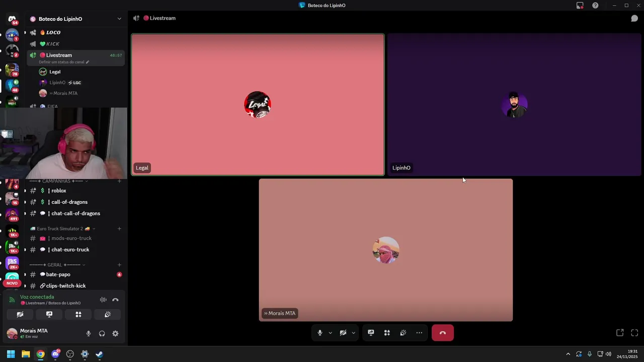Open activities from the bottom call bar

pyautogui.click(x=387, y=333)
